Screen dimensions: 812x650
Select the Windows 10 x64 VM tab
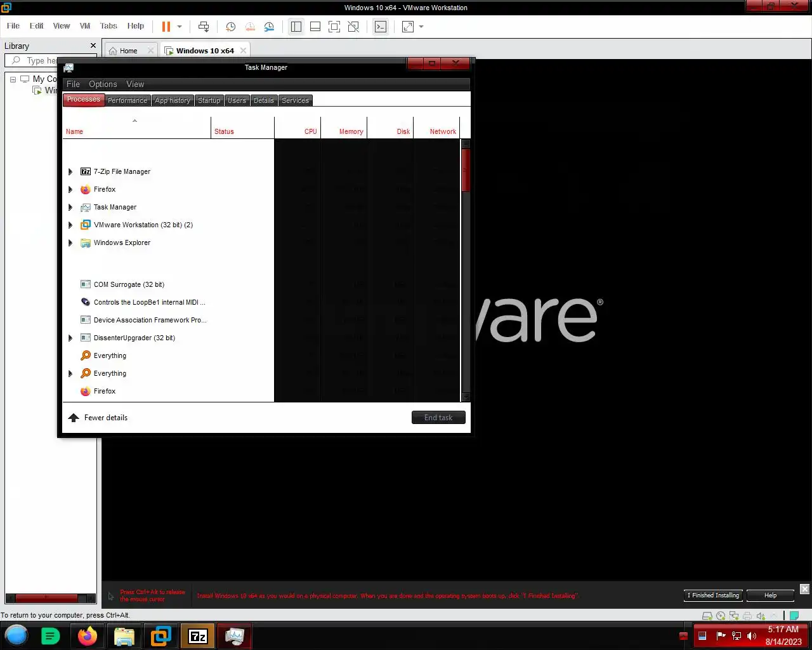(205, 51)
